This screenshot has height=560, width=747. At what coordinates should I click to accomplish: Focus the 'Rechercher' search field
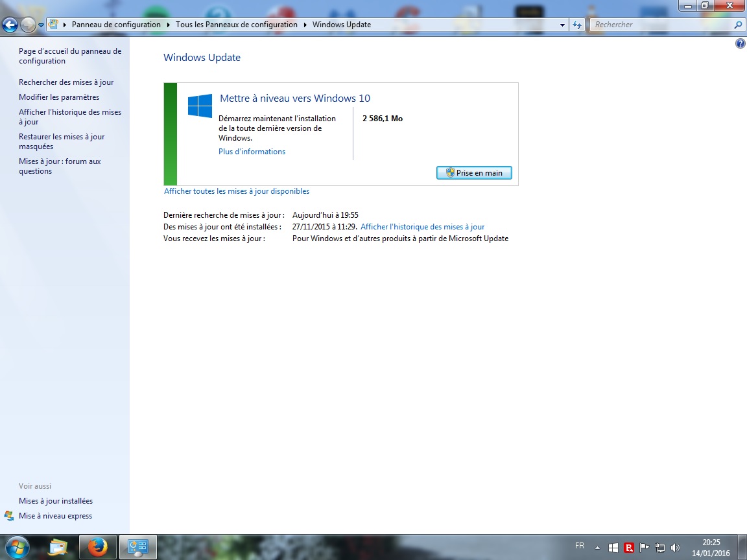click(x=662, y=25)
